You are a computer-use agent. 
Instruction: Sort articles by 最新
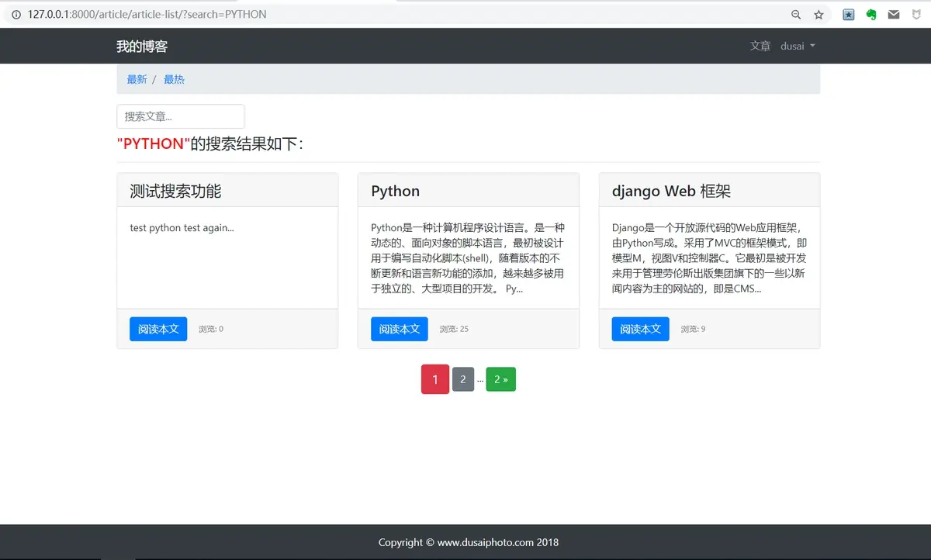point(137,79)
